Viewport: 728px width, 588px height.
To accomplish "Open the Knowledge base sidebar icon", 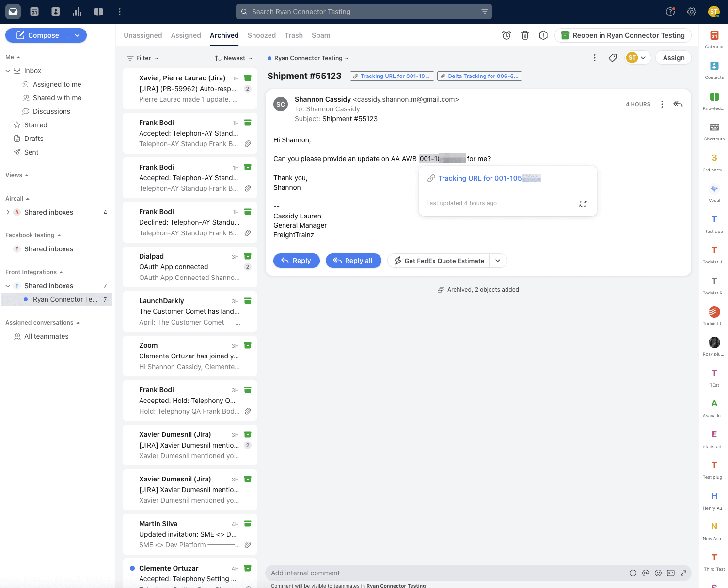I will coord(714,100).
